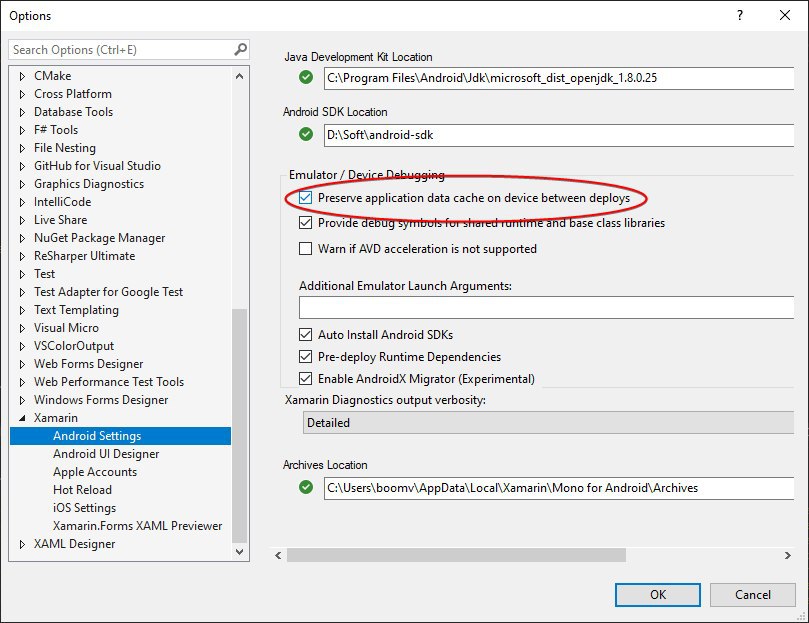Image resolution: width=809 pixels, height=623 pixels.
Task: Select Android Settings tree item
Action: pyautogui.click(x=121, y=436)
